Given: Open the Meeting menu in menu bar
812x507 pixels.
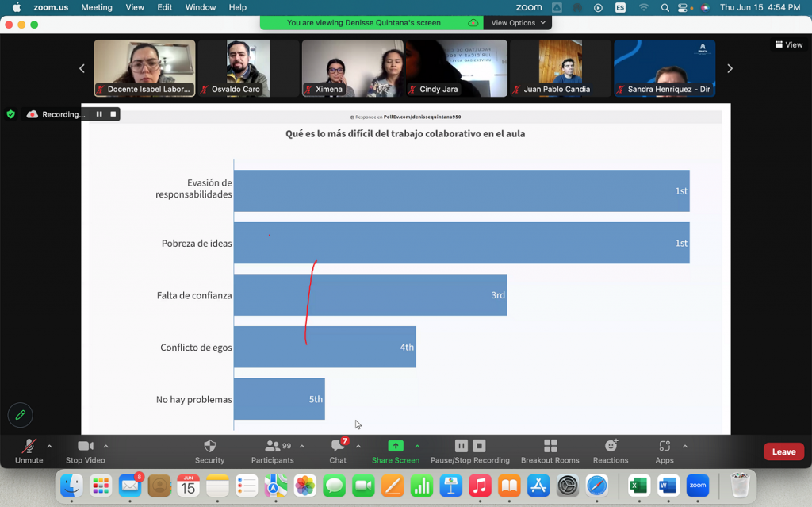Looking at the screenshot, I should click(x=97, y=7).
